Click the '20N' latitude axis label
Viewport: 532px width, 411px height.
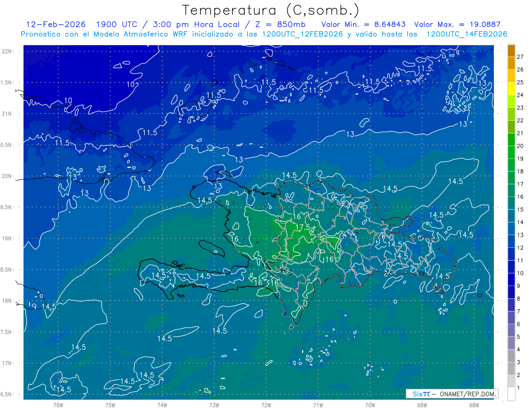click(x=7, y=176)
